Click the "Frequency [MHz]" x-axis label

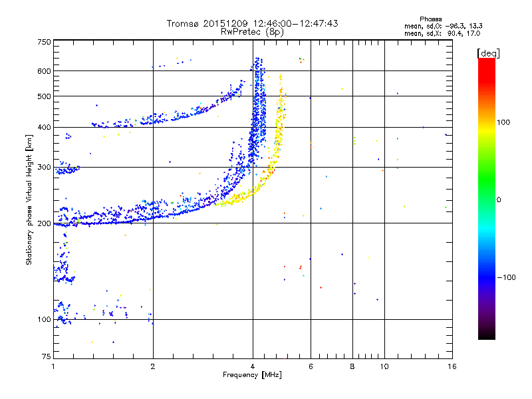(x=252, y=375)
